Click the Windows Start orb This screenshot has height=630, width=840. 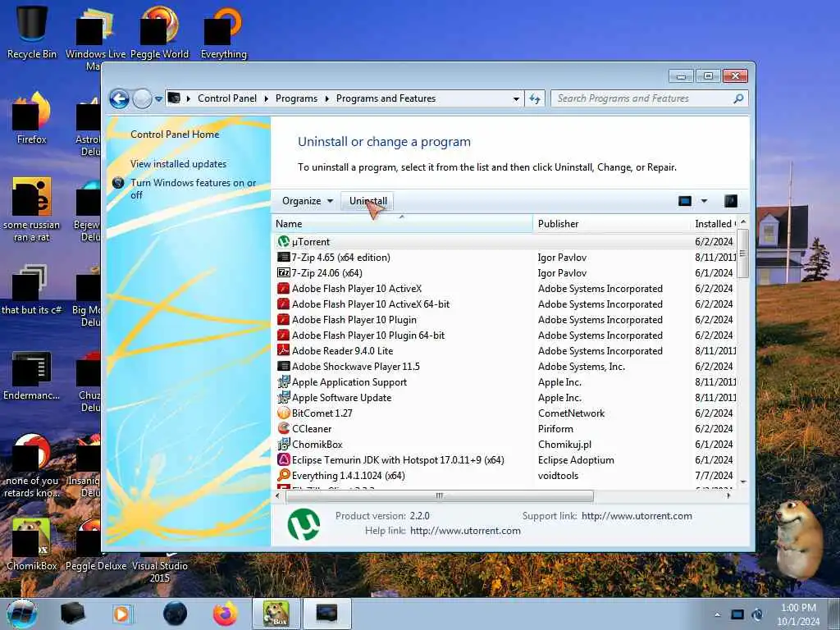pyautogui.click(x=22, y=614)
